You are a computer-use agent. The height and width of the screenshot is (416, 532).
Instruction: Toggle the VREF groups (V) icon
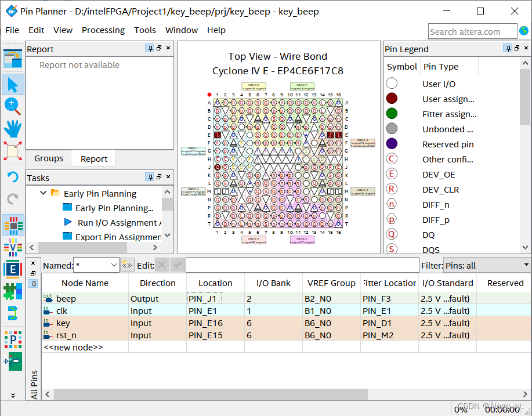pos(13,247)
